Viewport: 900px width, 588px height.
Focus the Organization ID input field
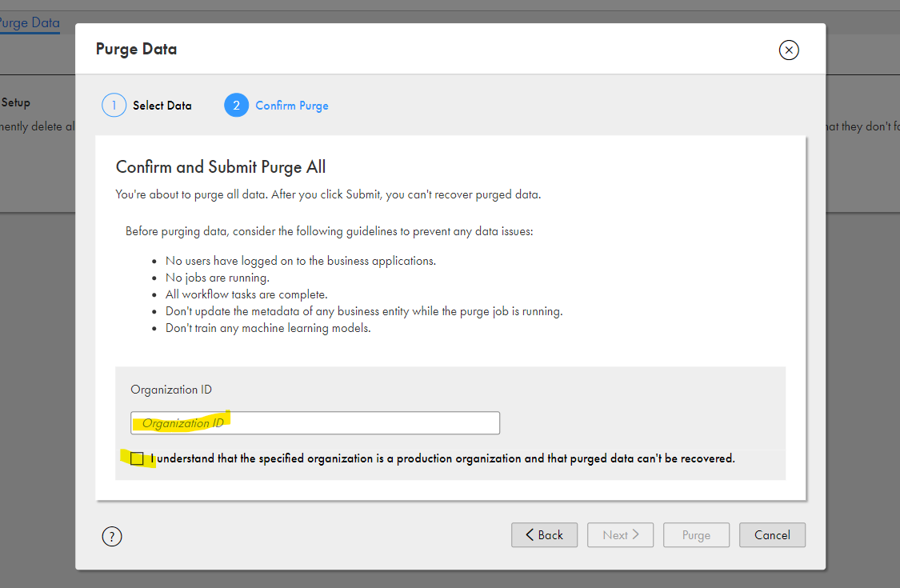(315, 422)
